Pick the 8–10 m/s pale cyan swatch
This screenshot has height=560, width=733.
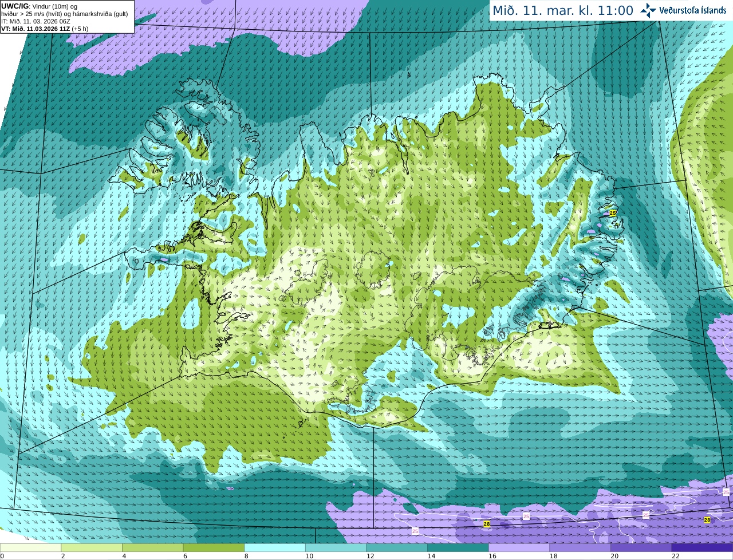click(275, 547)
